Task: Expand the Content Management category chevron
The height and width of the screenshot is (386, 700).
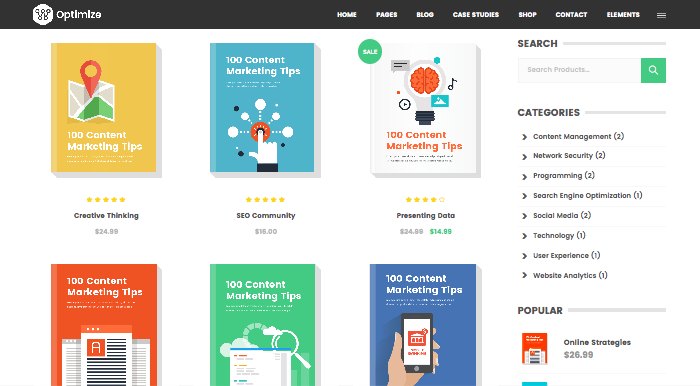Action: [525, 137]
